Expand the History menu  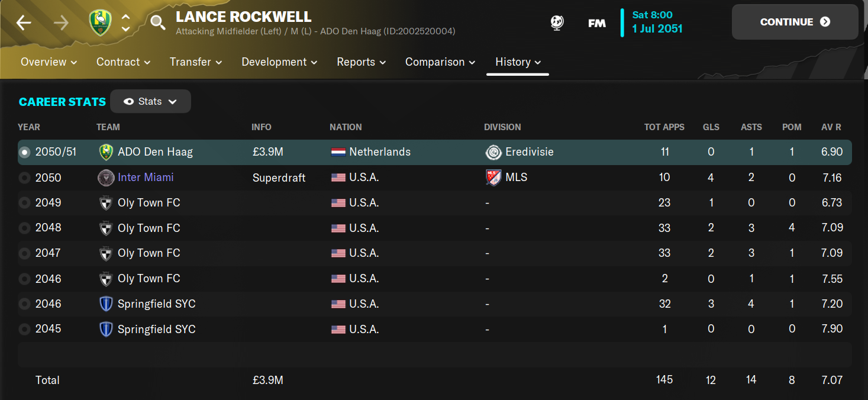(518, 62)
